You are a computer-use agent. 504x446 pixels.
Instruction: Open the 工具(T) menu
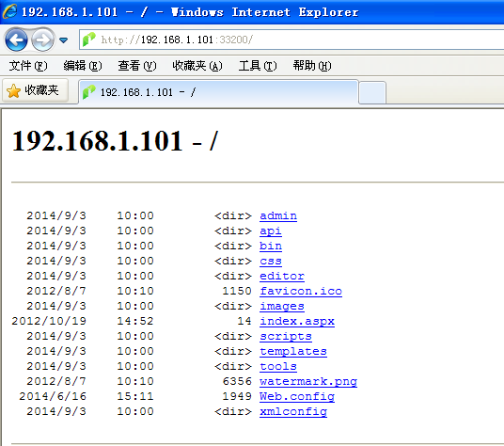pyautogui.click(x=258, y=66)
